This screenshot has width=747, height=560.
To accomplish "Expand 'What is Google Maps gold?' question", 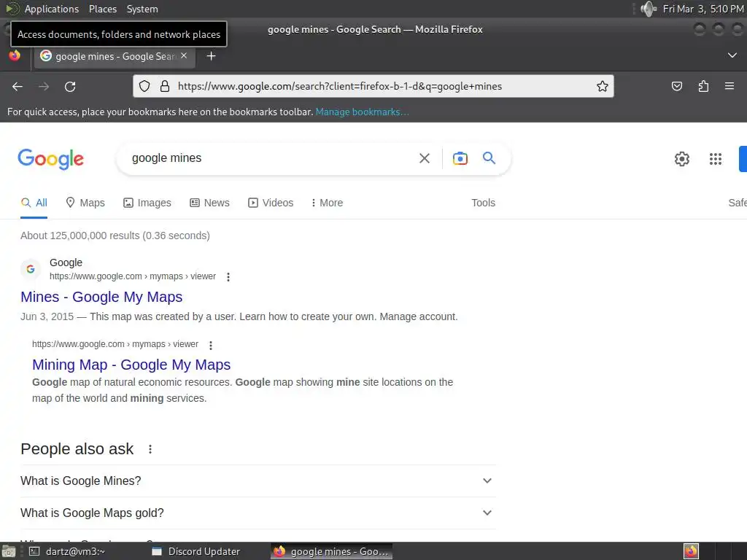I will pos(258,513).
